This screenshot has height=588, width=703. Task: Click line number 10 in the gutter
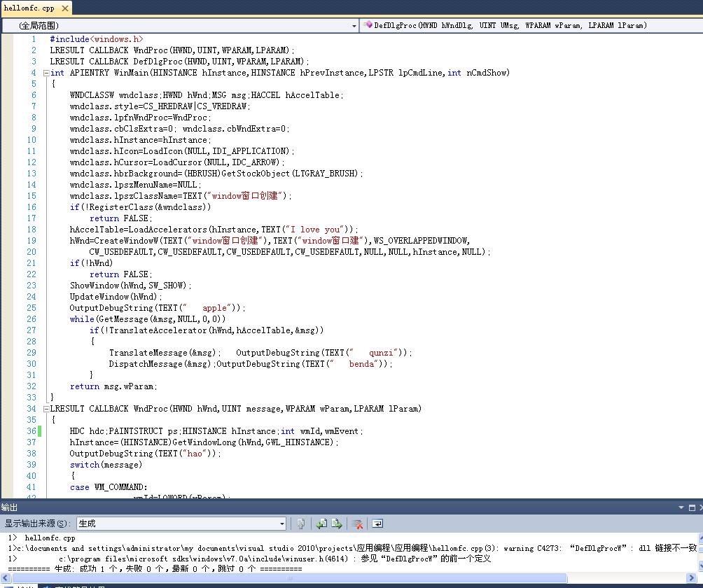click(x=32, y=140)
